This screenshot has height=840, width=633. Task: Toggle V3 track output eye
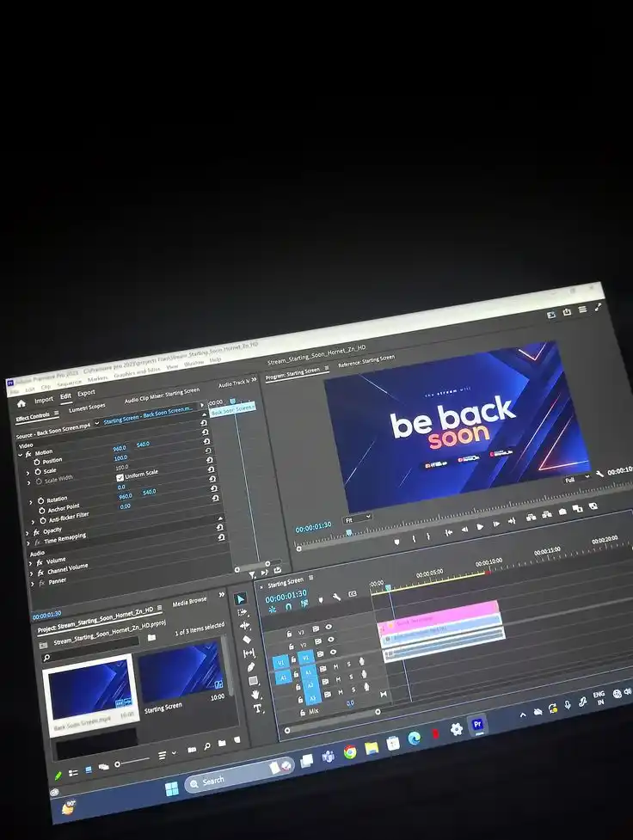tap(328, 627)
